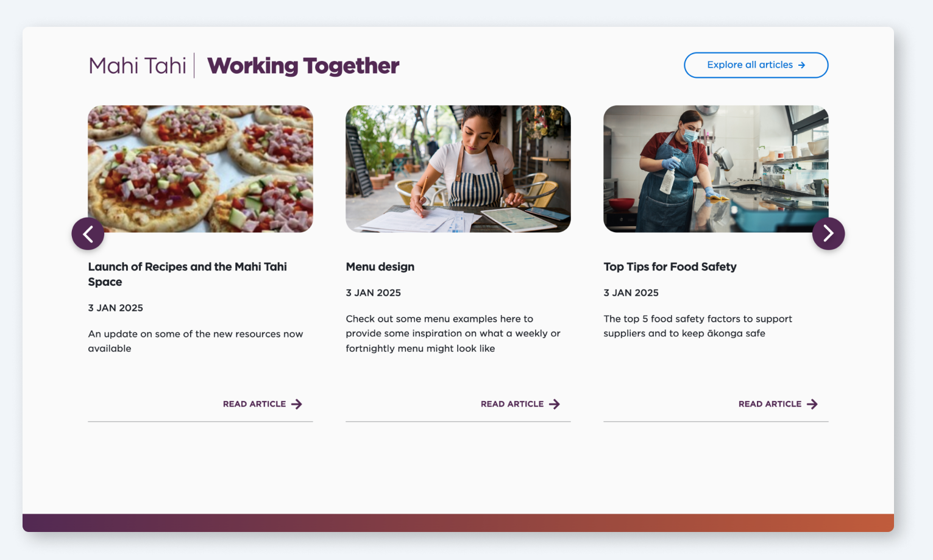Click the arrow beside Menu design Read Article
This screenshot has width=933, height=560.
pos(554,404)
